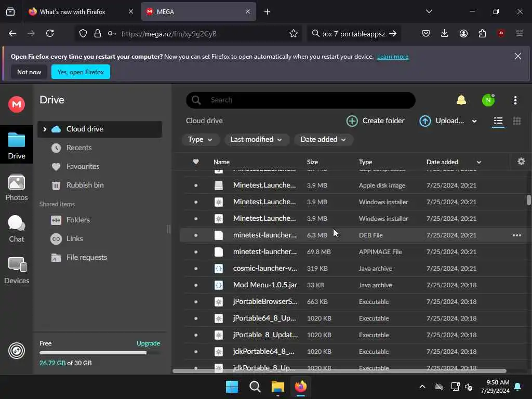The width and height of the screenshot is (532, 399).
Task: Open Firefox downloads panel
Action: tap(445, 33)
